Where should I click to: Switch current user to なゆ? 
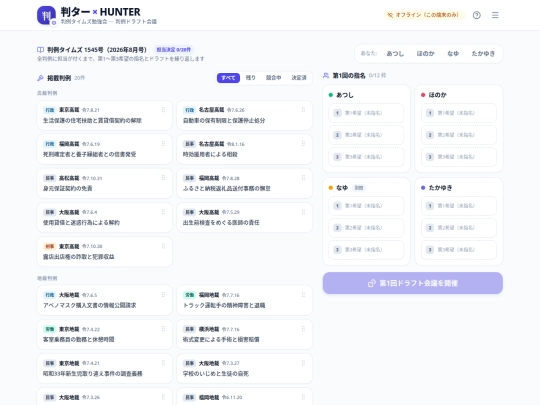(x=453, y=54)
